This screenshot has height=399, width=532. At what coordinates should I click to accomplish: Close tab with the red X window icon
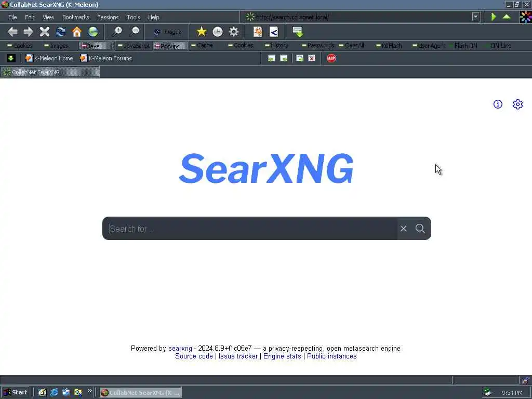[312, 58]
